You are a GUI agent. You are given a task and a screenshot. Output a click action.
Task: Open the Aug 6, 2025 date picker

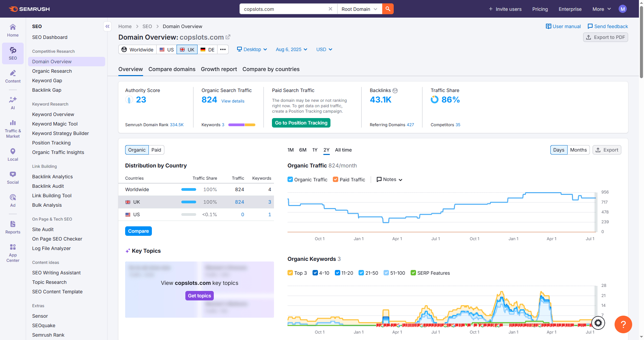pos(292,49)
